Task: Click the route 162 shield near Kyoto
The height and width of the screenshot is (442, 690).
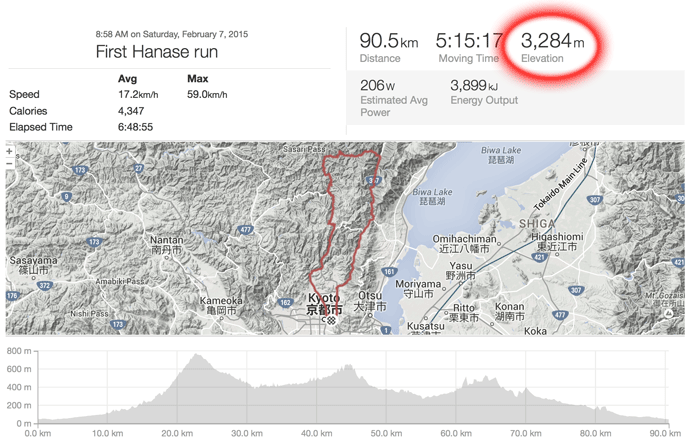Action: click(x=286, y=302)
